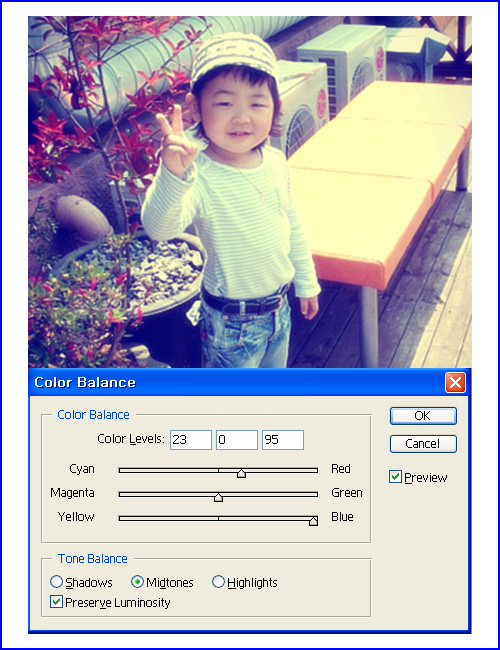Select the Midtones radio button
This screenshot has height=650, width=500.
pyautogui.click(x=137, y=582)
